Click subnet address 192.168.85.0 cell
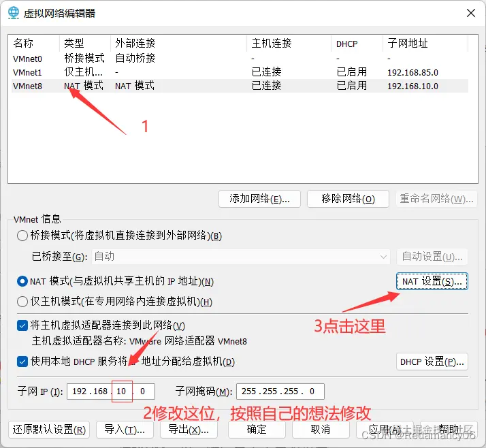 point(412,73)
